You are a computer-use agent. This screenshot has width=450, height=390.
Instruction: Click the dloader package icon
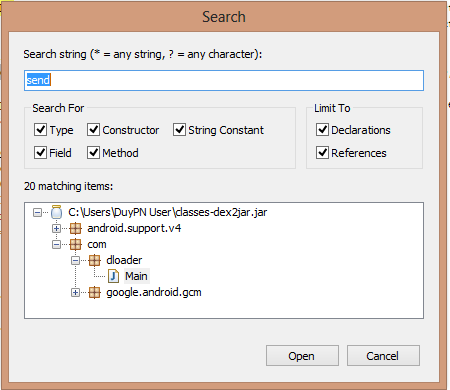[94, 260]
